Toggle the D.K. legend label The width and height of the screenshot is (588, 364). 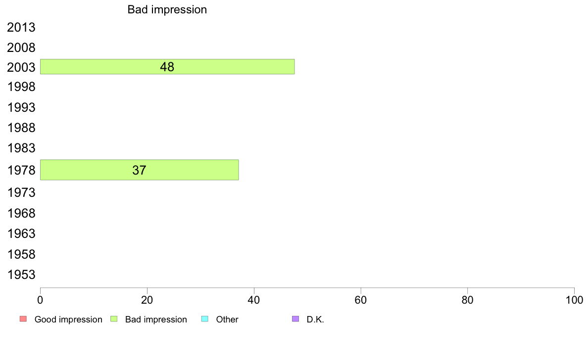pos(315,319)
